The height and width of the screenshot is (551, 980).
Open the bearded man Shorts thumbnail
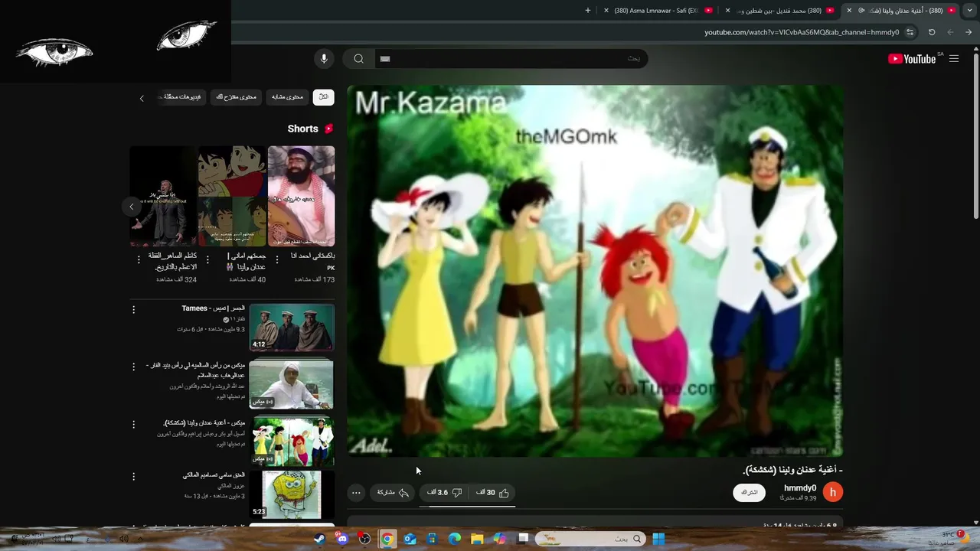(302, 196)
